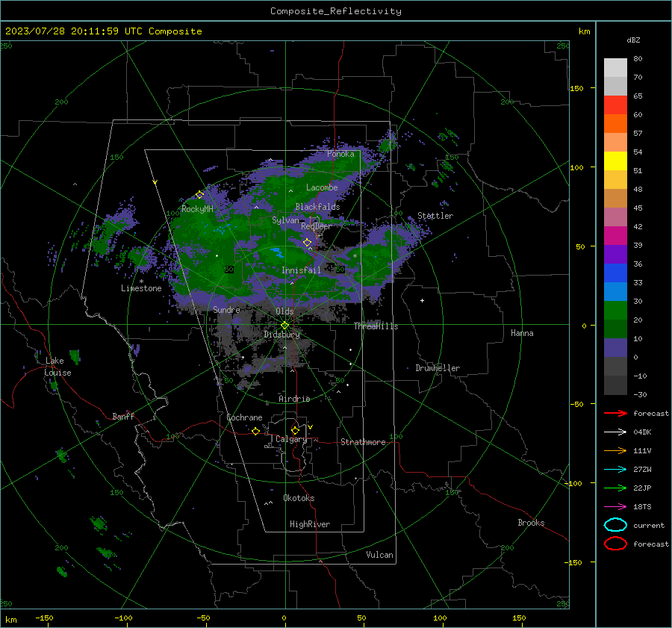Click the Drumheller town label

438,368
